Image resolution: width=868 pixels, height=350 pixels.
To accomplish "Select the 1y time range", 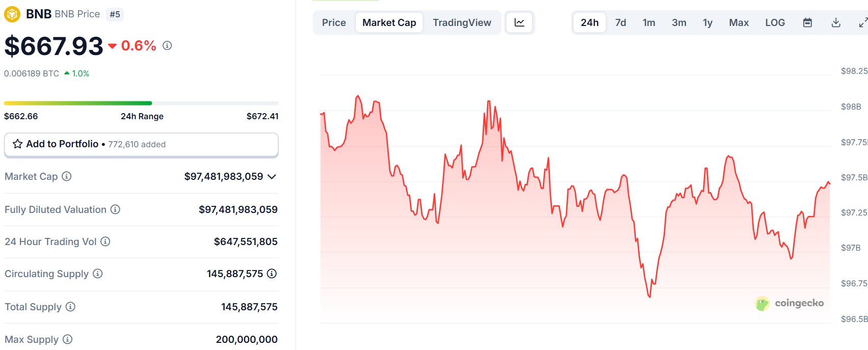I will pyautogui.click(x=707, y=22).
